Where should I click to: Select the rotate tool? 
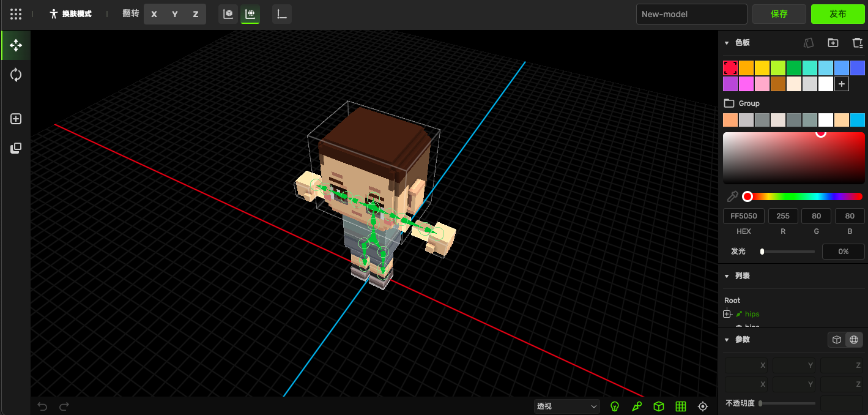point(16,75)
